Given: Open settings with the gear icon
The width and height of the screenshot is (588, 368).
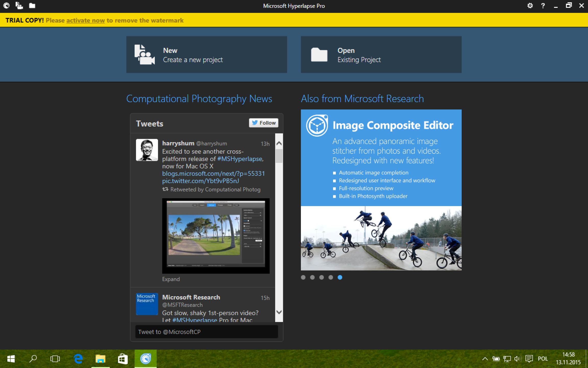Looking at the screenshot, I should click(x=530, y=6).
